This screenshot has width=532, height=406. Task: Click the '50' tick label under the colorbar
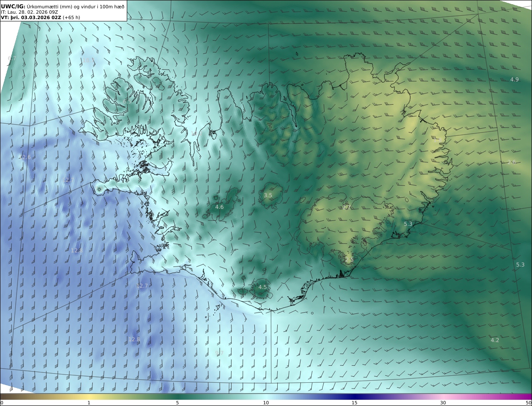click(528, 403)
